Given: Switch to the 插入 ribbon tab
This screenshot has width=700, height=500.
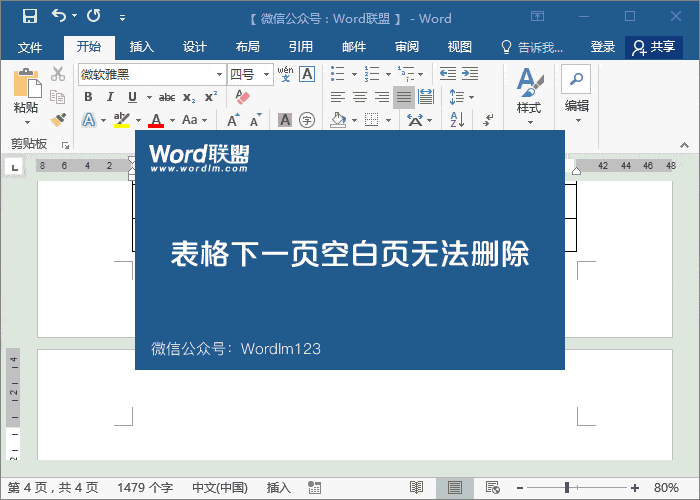Looking at the screenshot, I should pyautogui.click(x=142, y=46).
